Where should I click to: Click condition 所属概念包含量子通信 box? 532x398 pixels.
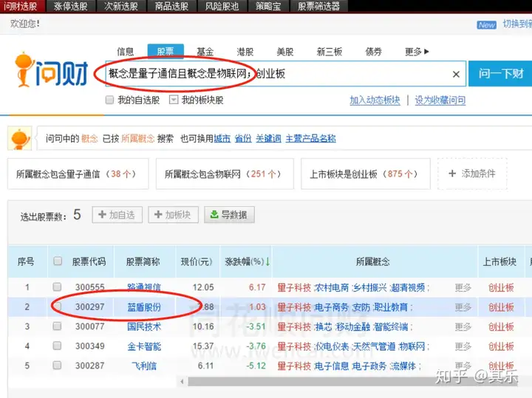pyautogui.click(x=78, y=174)
